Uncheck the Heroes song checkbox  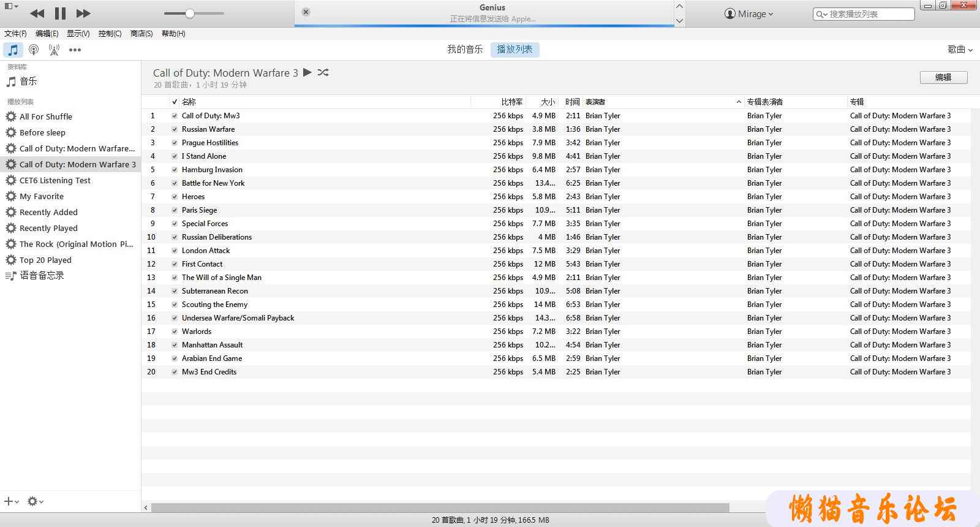pos(175,197)
